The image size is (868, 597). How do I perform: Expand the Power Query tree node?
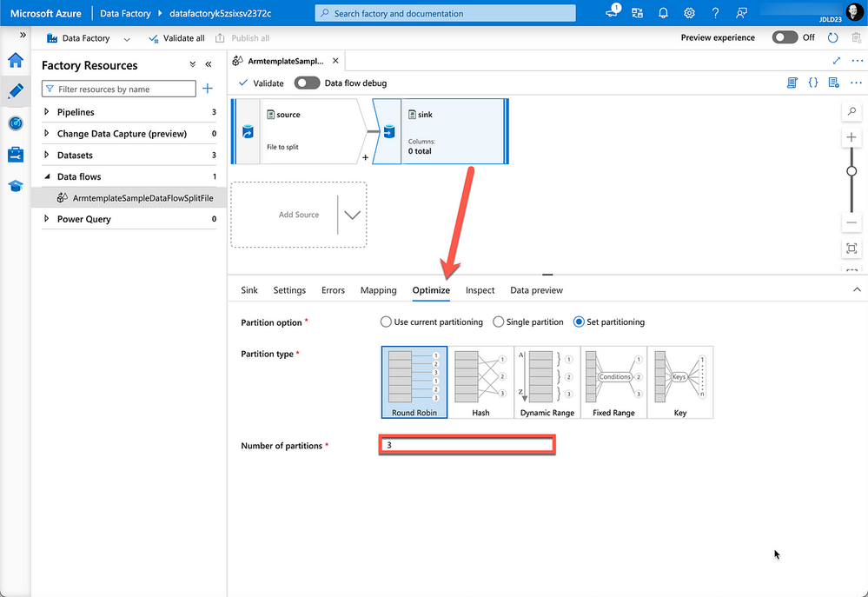click(x=47, y=219)
